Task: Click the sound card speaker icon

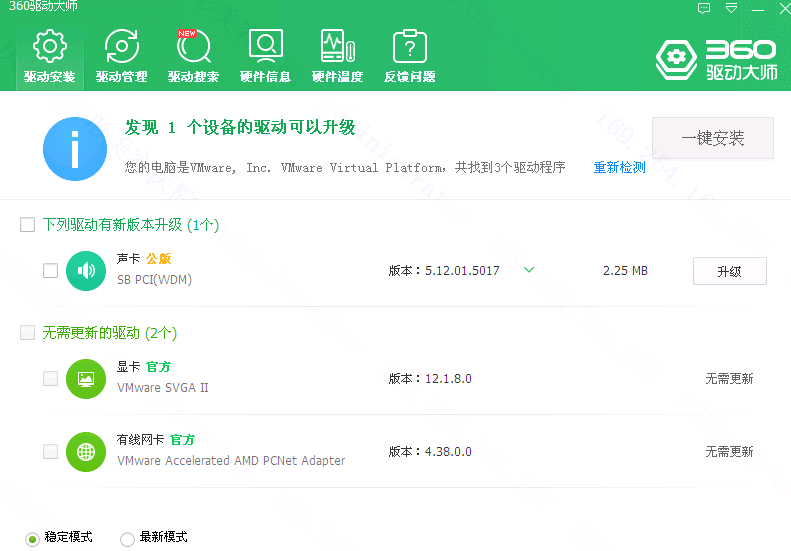Action: point(86,270)
